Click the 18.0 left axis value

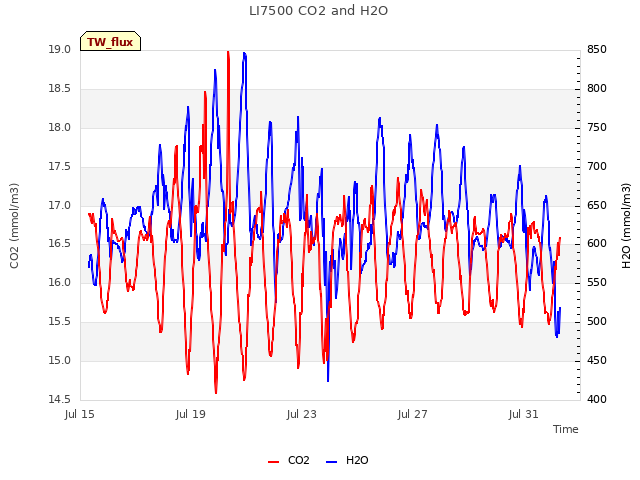pyautogui.click(x=60, y=128)
